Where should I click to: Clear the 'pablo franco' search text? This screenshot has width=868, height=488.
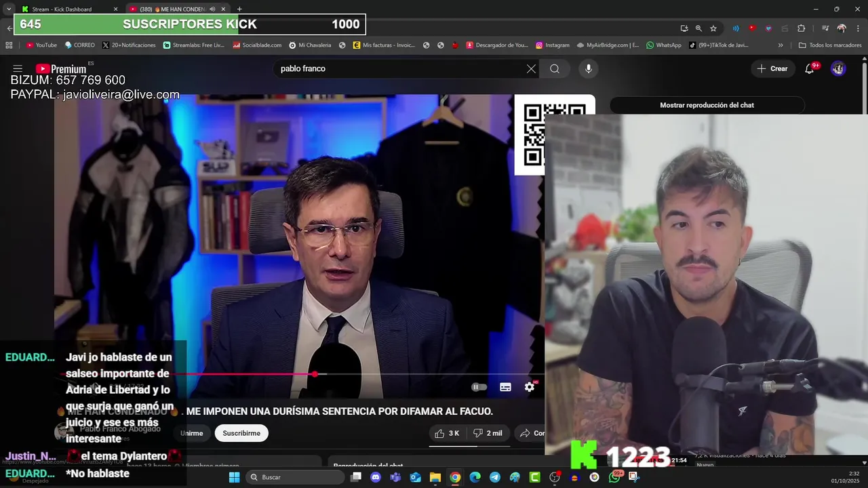click(531, 68)
